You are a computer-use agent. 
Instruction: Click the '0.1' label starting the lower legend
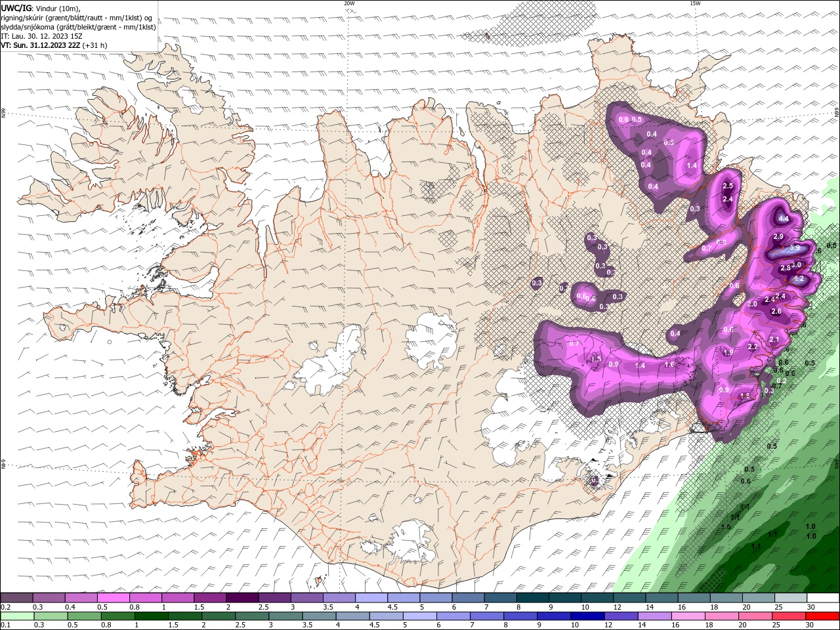(6, 625)
